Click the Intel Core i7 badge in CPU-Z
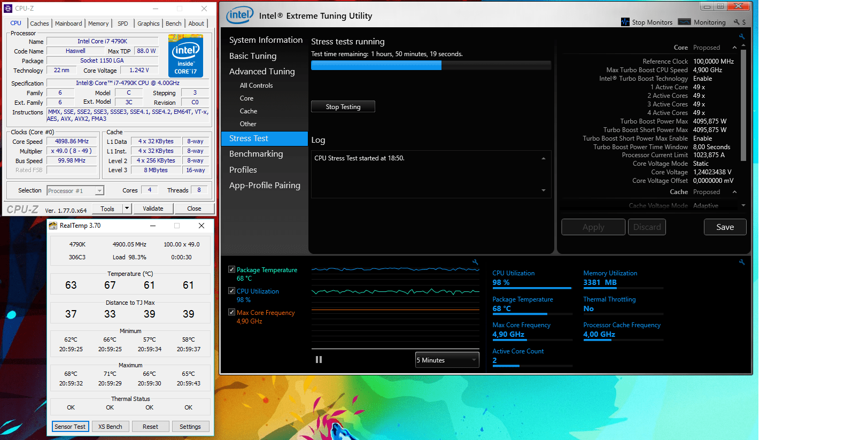Screen dimensions: 868x440 pyautogui.click(x=185, y=56)
